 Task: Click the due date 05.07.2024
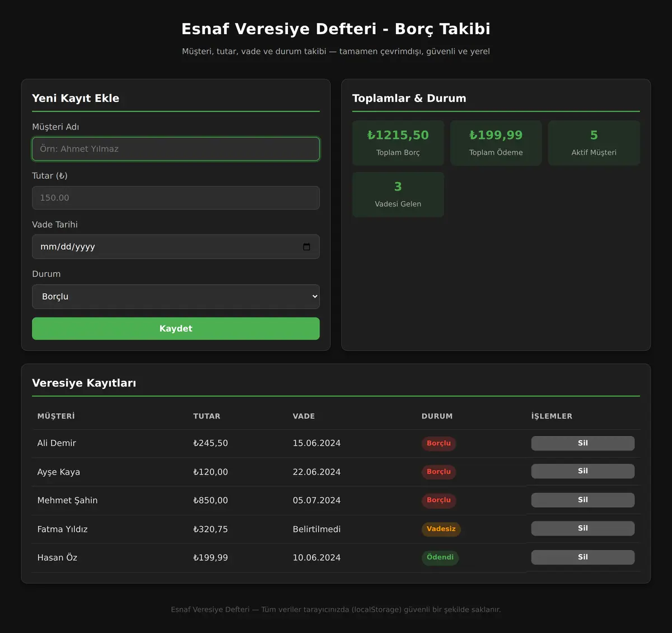(x=316, y=500)
